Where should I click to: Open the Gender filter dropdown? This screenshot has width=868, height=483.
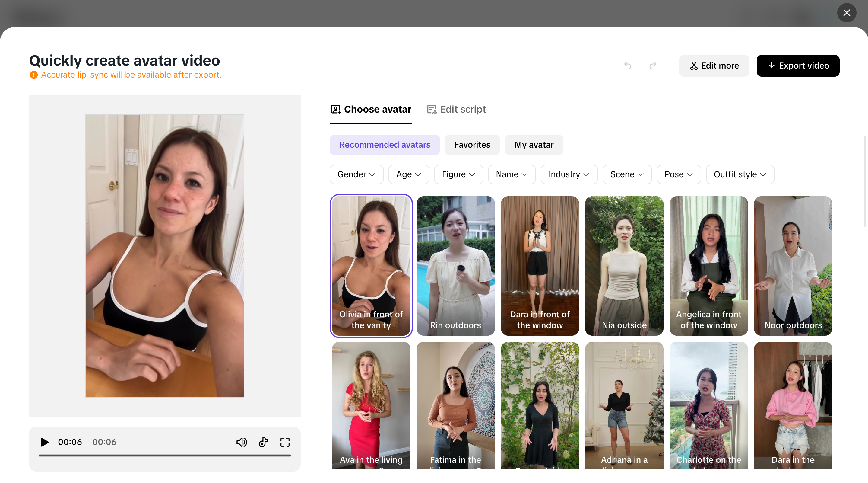tap(356, 174)
